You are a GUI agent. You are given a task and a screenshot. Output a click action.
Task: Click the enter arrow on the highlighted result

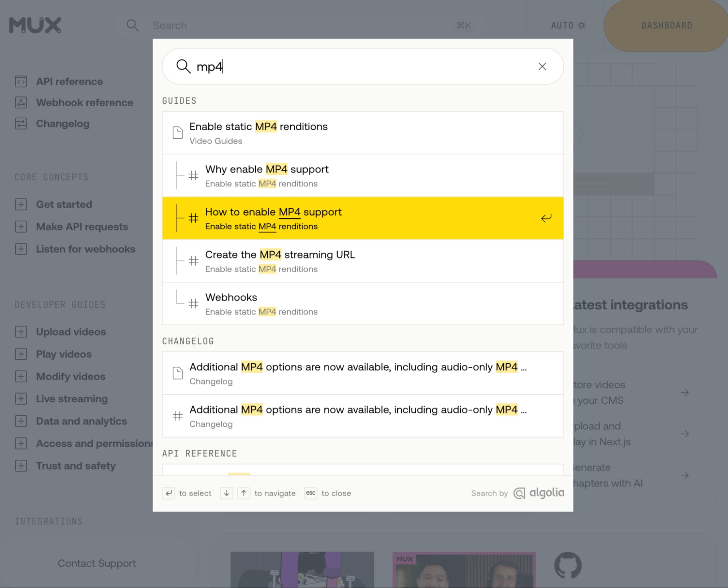[x=546, y=218]
